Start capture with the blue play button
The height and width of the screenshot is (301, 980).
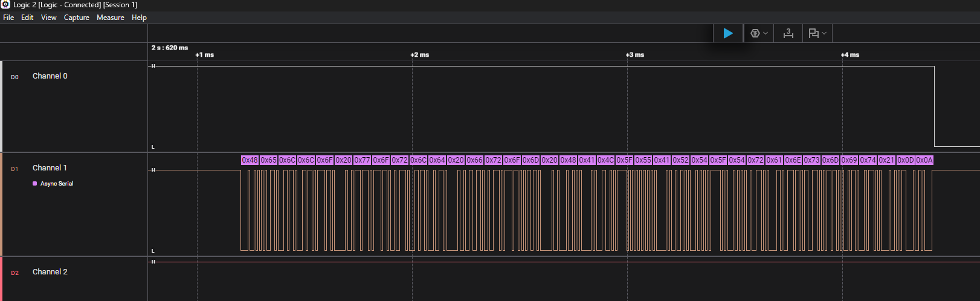click(x=728, y=33)
